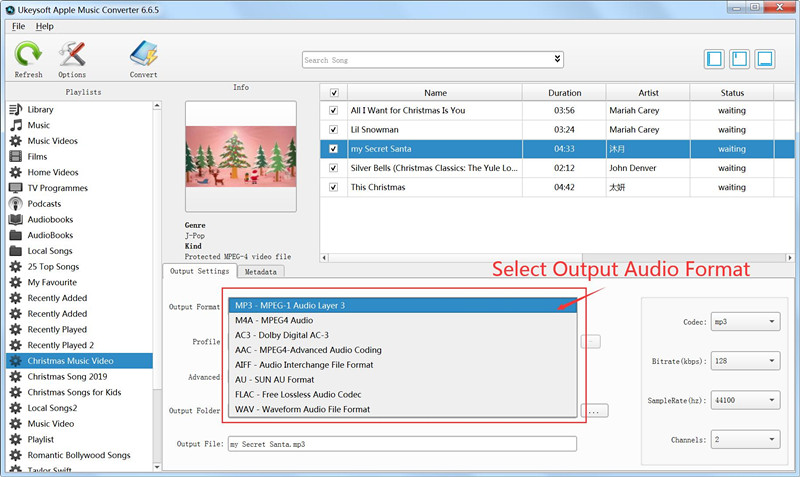Select the Music note playlist icon
800x477 pixels.
point(16,125)
